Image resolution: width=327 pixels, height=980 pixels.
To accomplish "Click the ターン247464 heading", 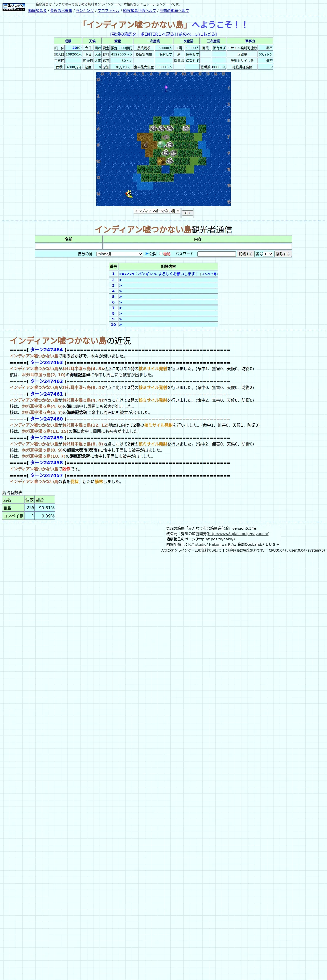I will [x=46, y=350].
